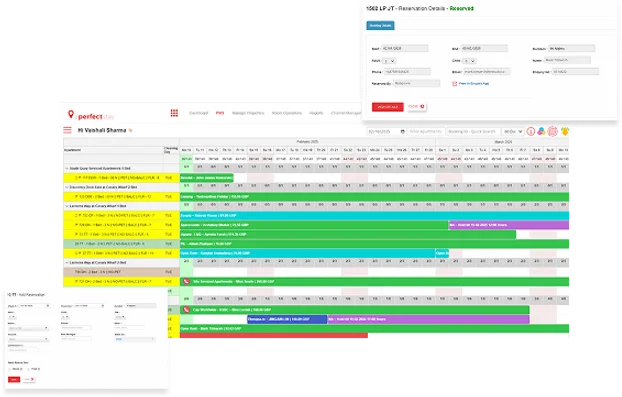The image size is (622, 397).
Task: Select the Booking Details tab
Action: point(380,25)
